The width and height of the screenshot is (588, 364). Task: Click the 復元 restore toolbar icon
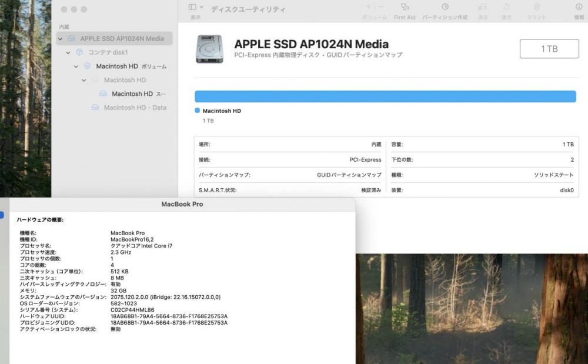(507, 7)
